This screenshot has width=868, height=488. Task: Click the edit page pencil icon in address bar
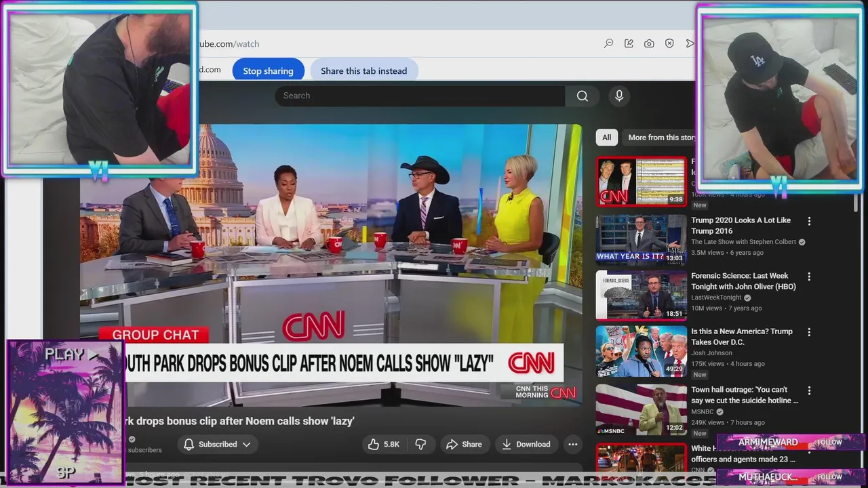629,43
